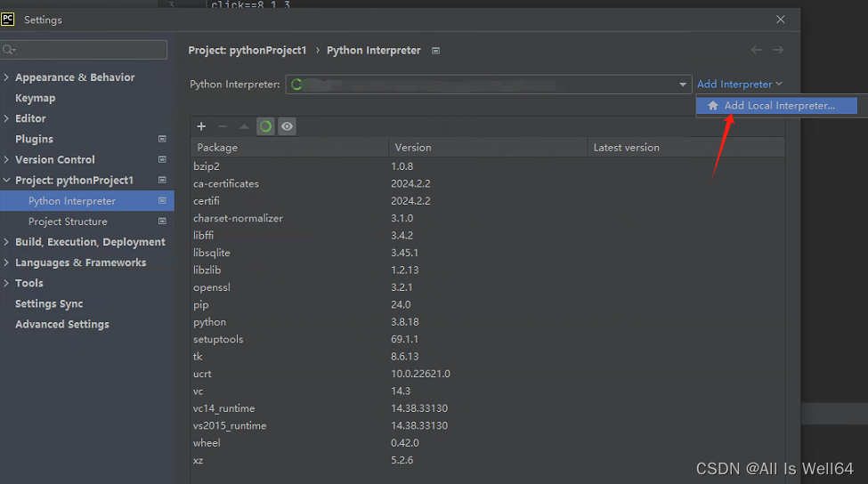Toggle the show early releases eye icon
This screenshot has height=484, width=868.
(287, 126)
